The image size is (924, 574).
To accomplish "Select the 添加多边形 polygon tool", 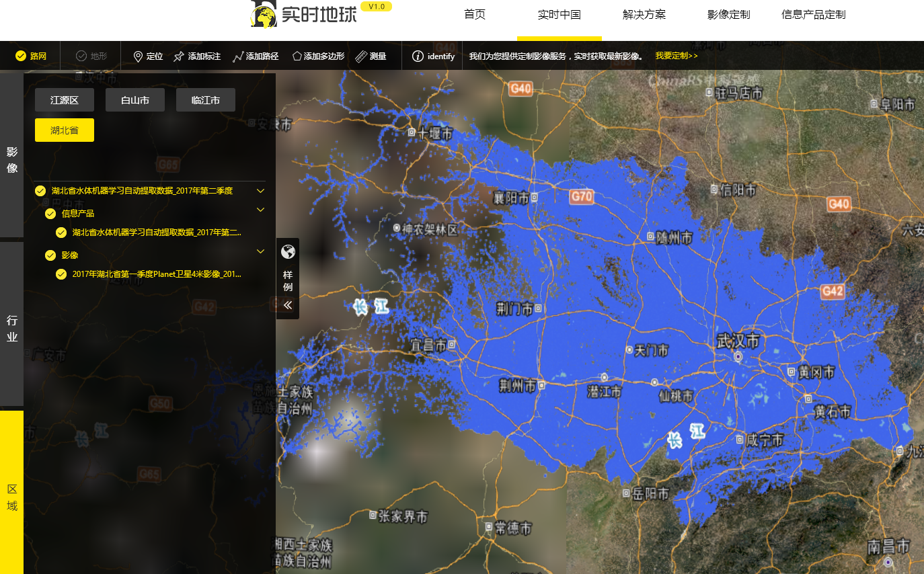I will coord(318,56).
